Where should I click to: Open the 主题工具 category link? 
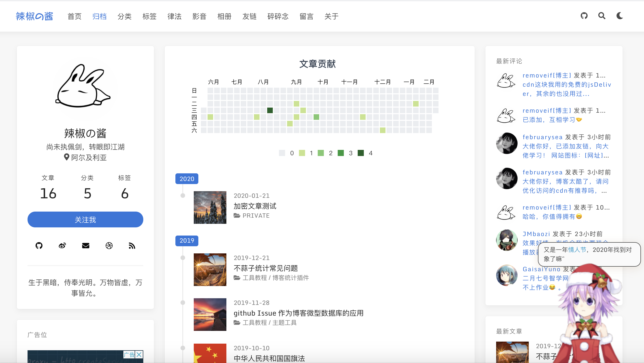(285, 323)
